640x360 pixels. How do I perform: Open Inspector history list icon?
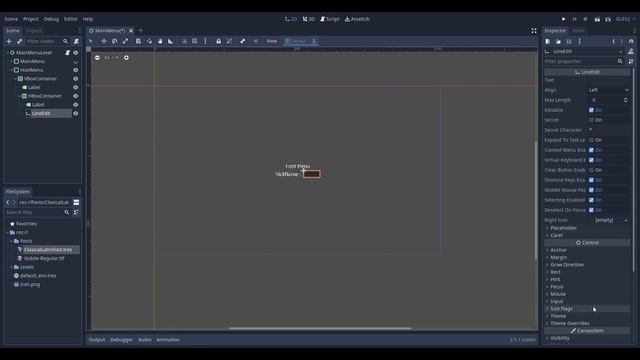coord(631,41)
